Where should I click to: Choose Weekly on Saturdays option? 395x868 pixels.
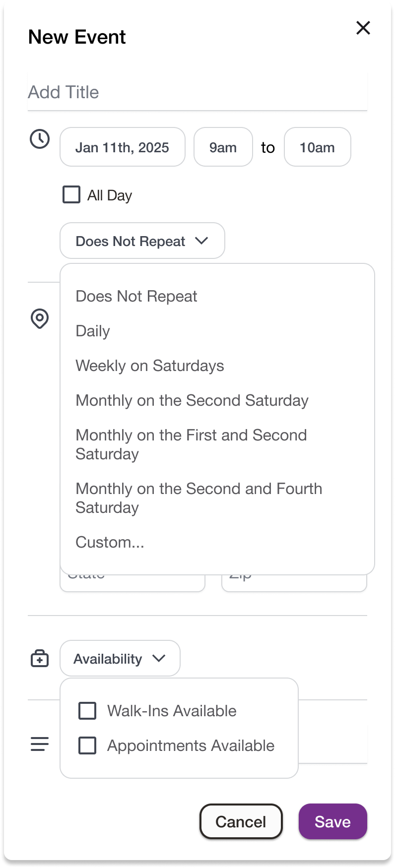[x=149, y=366]
